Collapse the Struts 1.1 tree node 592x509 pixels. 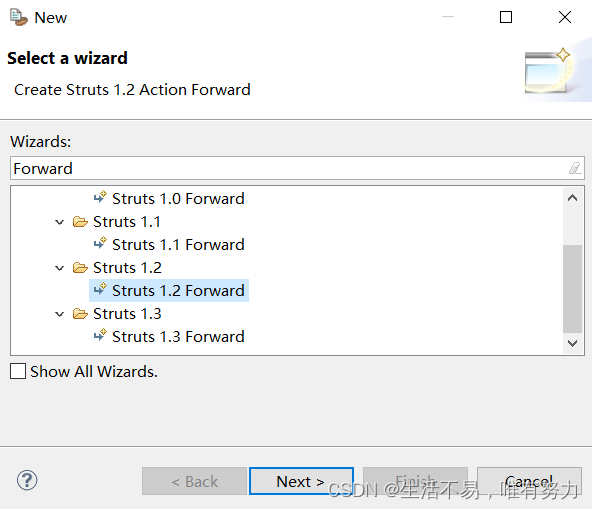click(x=59, y=222)
